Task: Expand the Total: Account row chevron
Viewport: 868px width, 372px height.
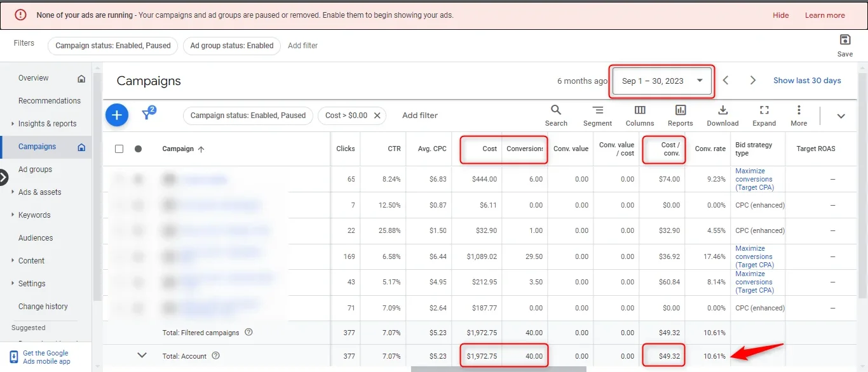Action: pyautogui.click(x=142, y=355)
